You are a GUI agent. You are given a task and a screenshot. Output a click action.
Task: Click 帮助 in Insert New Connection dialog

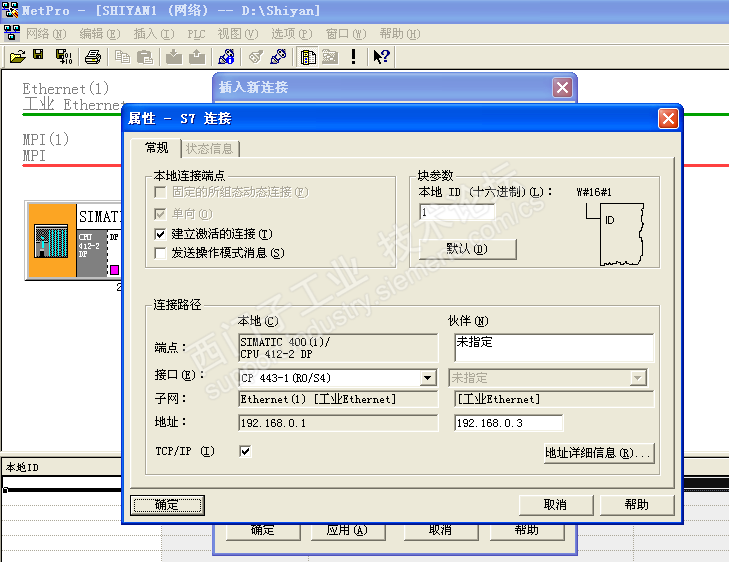[x=527, y=531]
